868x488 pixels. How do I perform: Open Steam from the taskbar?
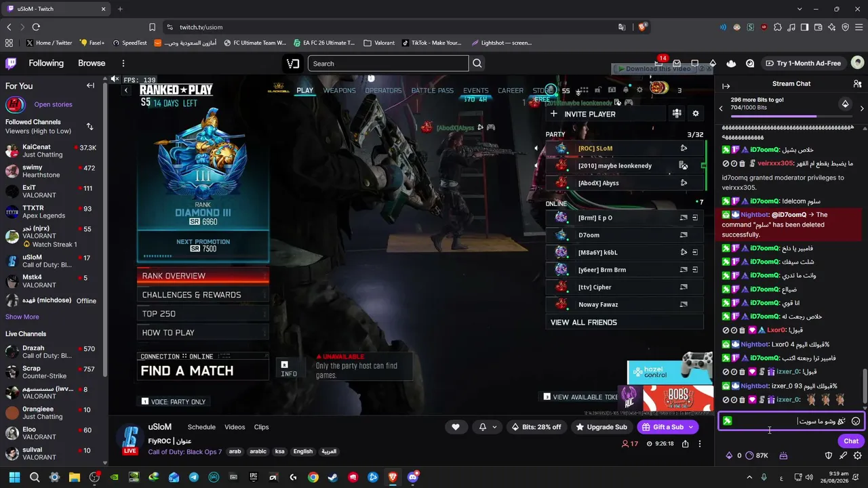[333, 477]
